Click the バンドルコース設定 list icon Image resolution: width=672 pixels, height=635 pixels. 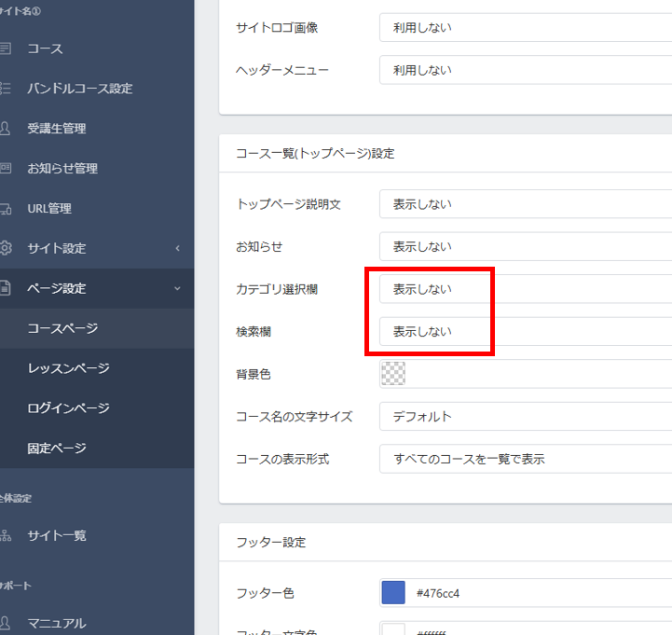pyautogui.click(x=6, y=89)
